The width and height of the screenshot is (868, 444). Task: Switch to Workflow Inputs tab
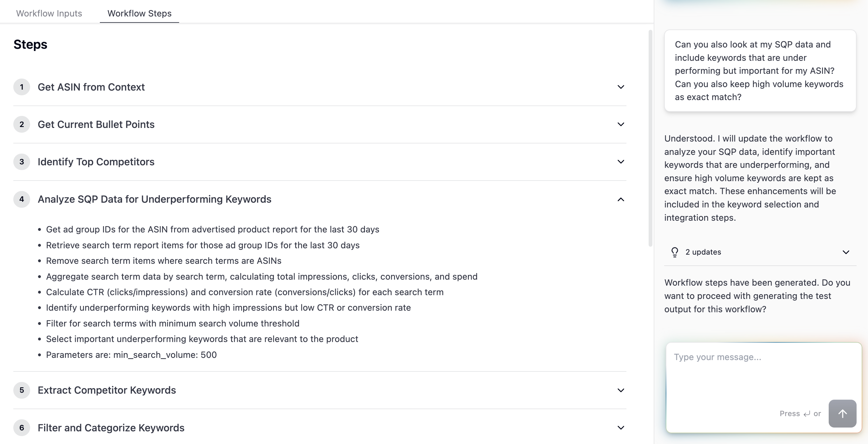[x=49, y=14]
